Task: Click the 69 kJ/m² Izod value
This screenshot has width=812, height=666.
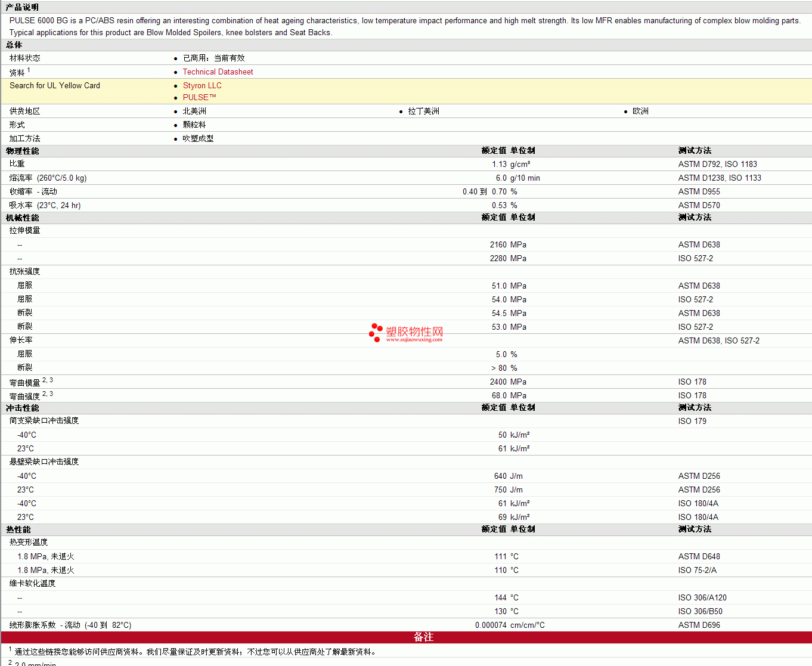Action: point(514,517)
